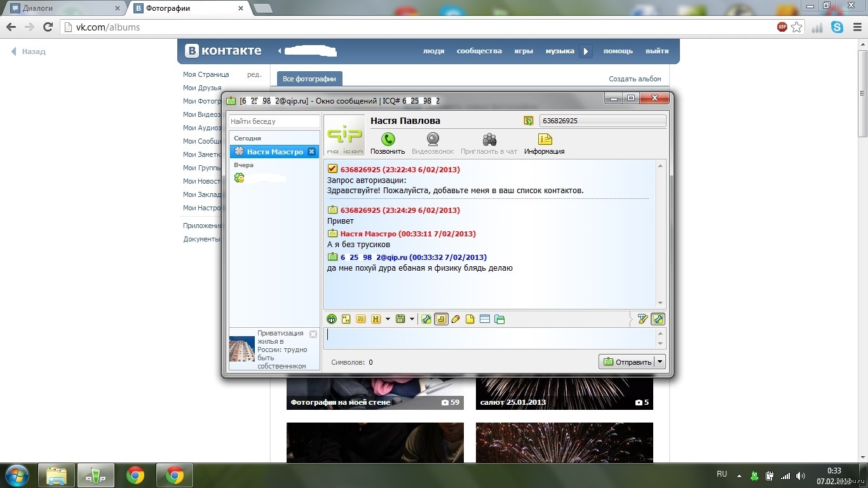Click the Найти беседу search field
Viewport: 868px width, 488px height.
(x=273, y=121)
